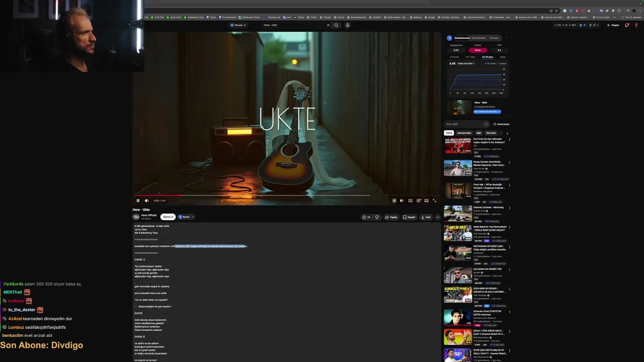This screenshot has height=362, width=644.
Task: Open Savaş Sonrası Amerika'da Market video thumbnail
Action: pos(458,168)
